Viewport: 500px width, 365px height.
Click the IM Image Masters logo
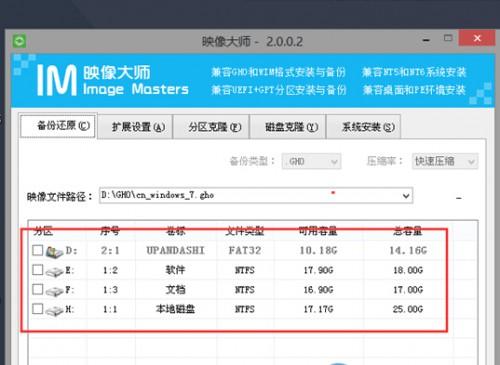pyautogui.click(x=112, y=80)
